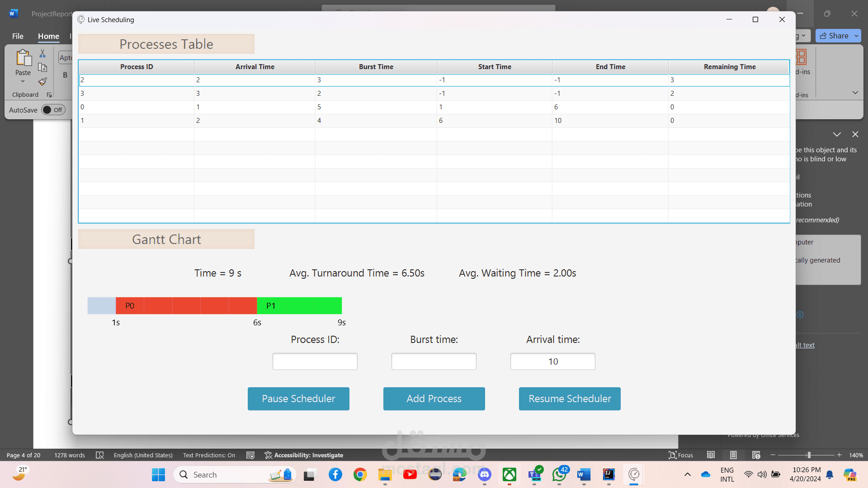Click the Process ID input field

click(x=315, y=361)
